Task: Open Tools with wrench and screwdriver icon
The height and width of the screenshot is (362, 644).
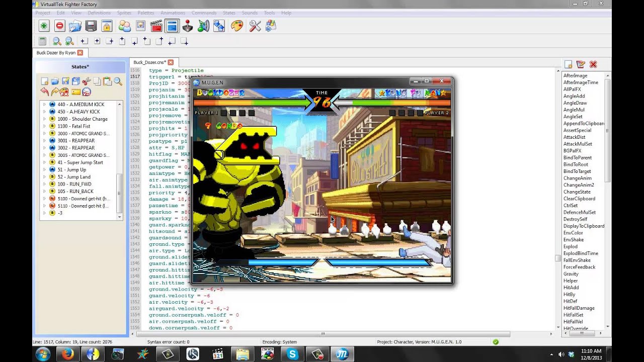Action: [x=255, y=26]
